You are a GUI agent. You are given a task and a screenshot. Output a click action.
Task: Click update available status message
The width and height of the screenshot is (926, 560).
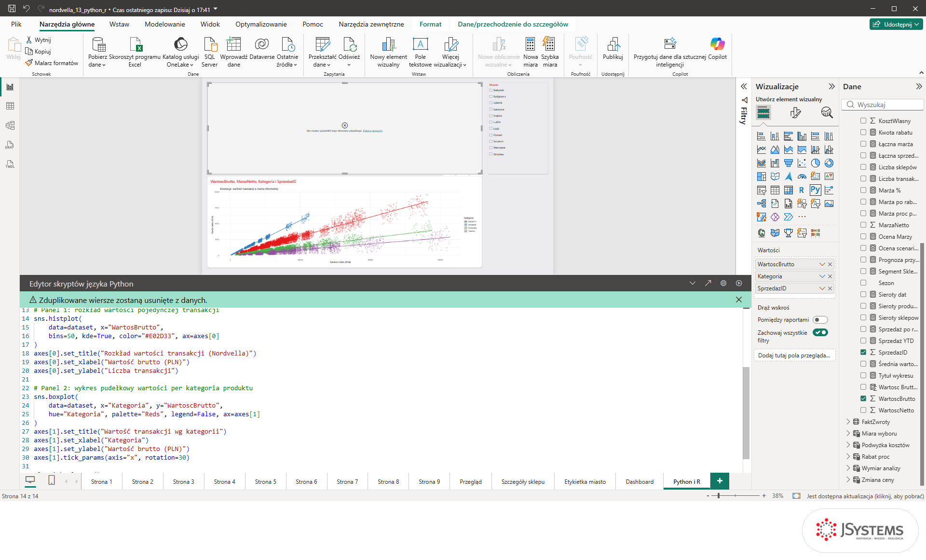[865, 496]
